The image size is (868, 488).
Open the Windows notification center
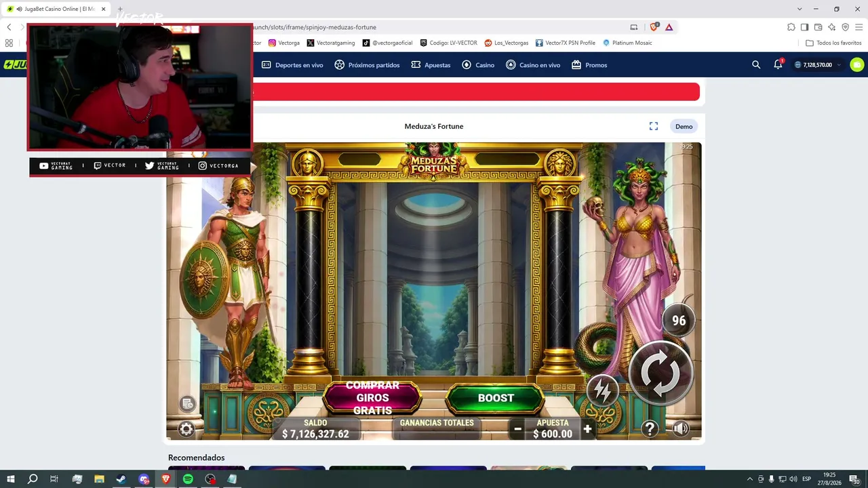click(854, 479)
